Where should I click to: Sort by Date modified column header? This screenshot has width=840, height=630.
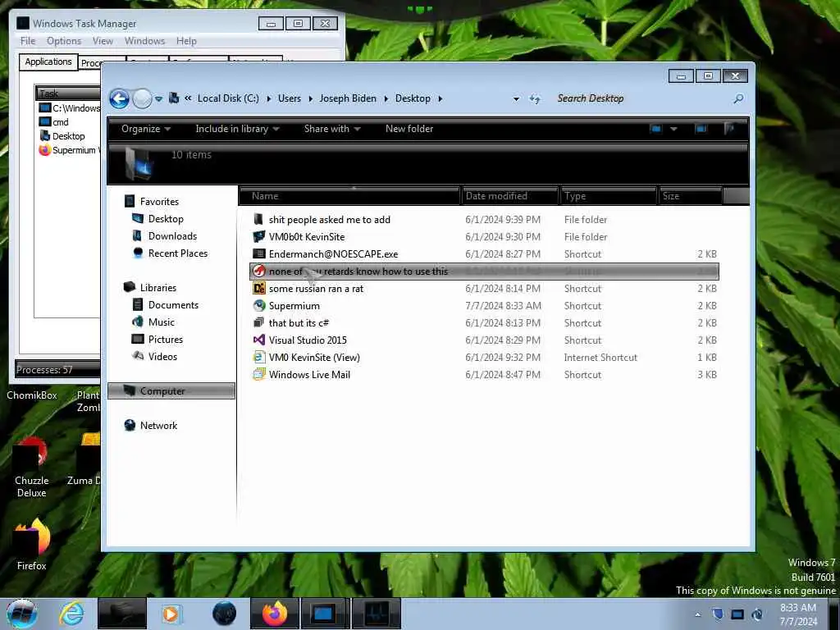510,196
